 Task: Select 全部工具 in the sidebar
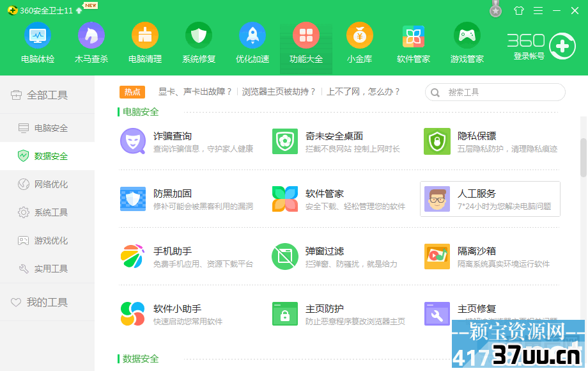[x=47, y=95]
